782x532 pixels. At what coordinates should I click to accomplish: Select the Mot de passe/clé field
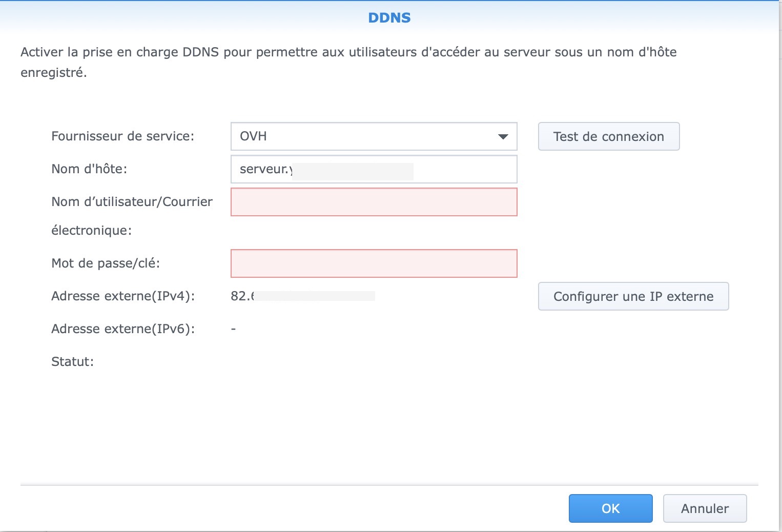[374, 263]
